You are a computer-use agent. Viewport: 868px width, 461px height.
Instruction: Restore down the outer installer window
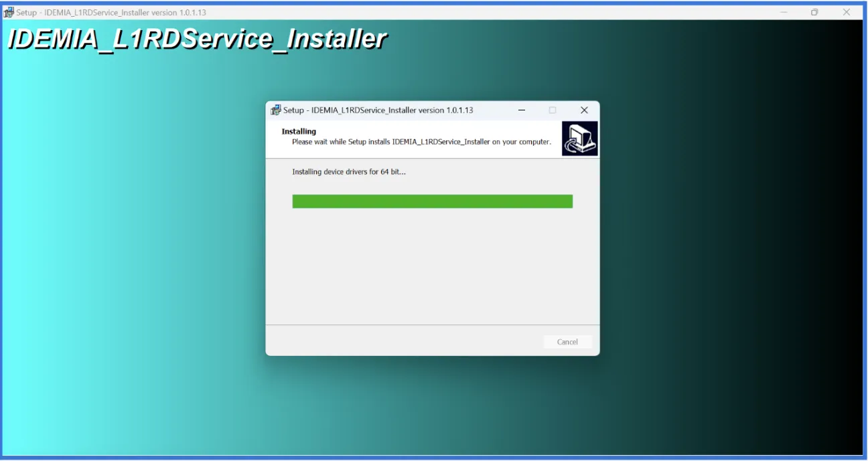click(x=814, y=12)
